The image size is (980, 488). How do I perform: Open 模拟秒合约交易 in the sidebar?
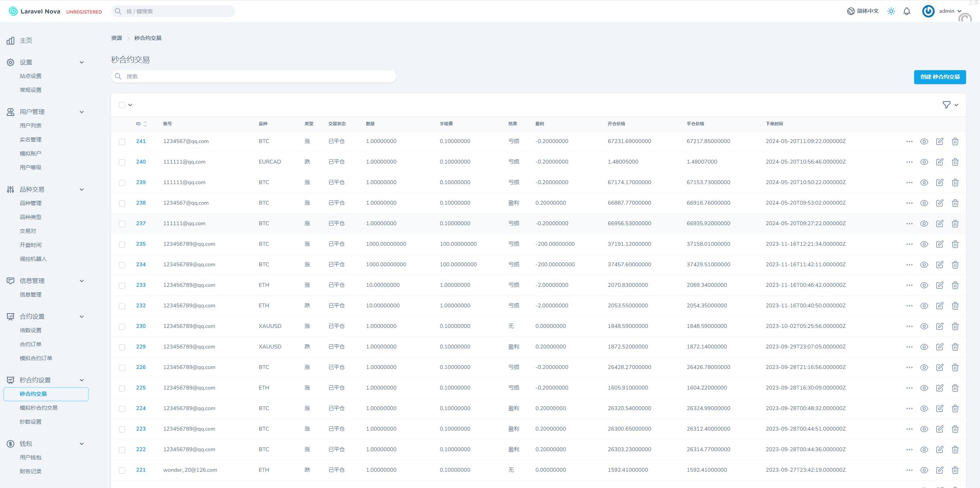click(x=38, y=408)
